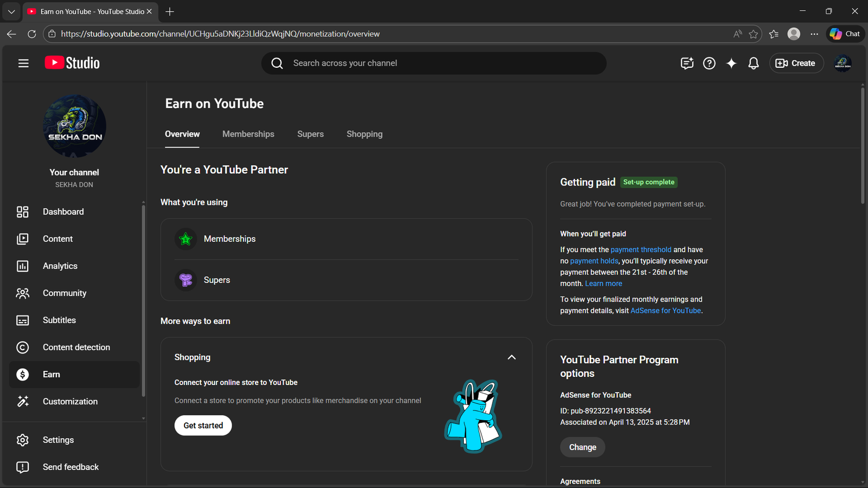Collapse the Shopping section chevron
This screenshot has width=868, height=488.
point(512,357)
